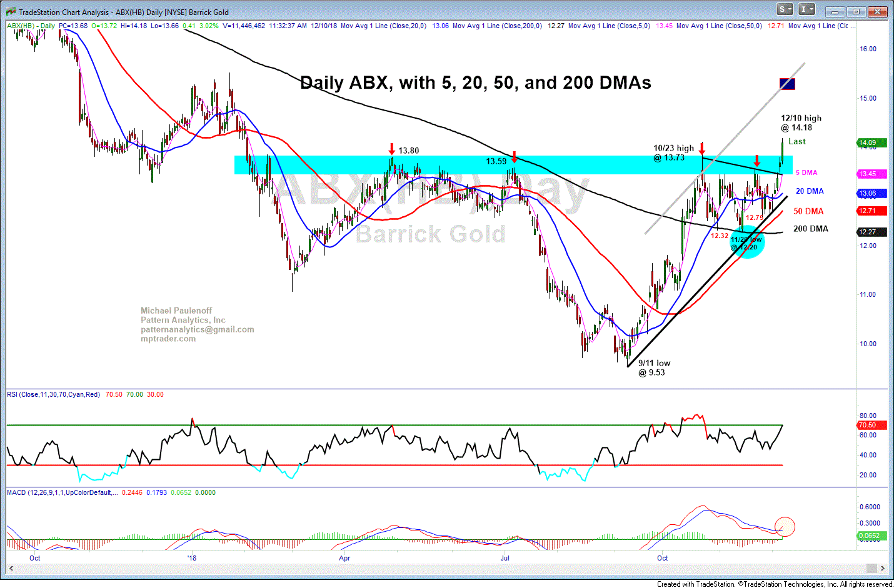Click the patternanalytics@gmail.com text
Screen dimensions: 894x588
pyautogui.click(x=197, y=329)
